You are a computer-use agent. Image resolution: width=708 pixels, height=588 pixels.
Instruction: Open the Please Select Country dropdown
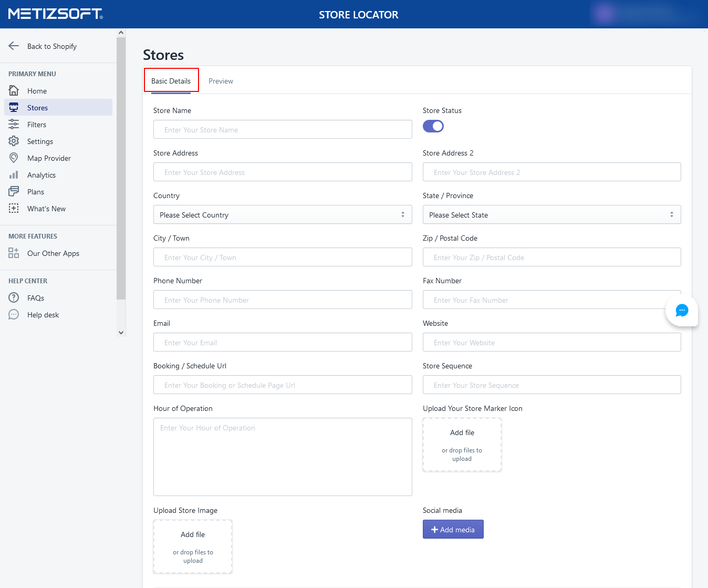click(x=283, y=215)
